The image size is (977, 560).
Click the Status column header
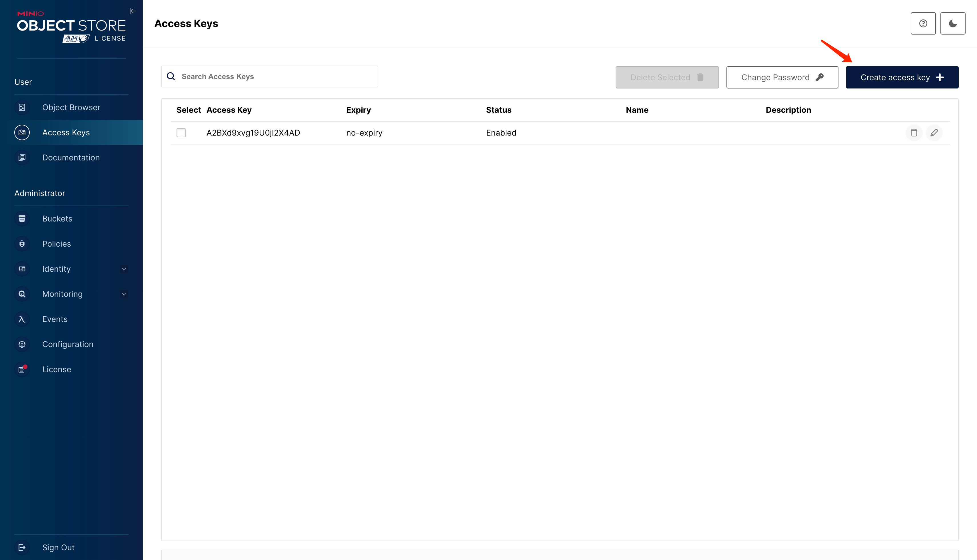click(x=499, y=110)
